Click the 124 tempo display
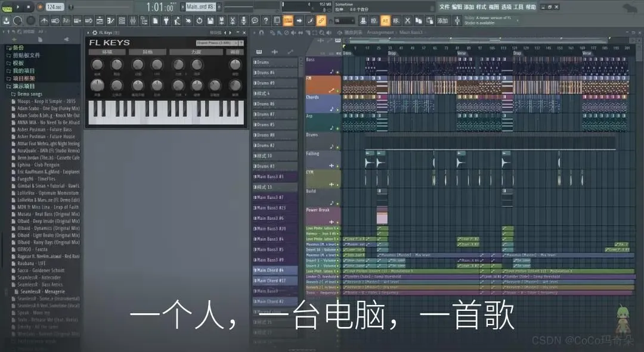This screenshot has width=644, height=352. click(54, 7)
